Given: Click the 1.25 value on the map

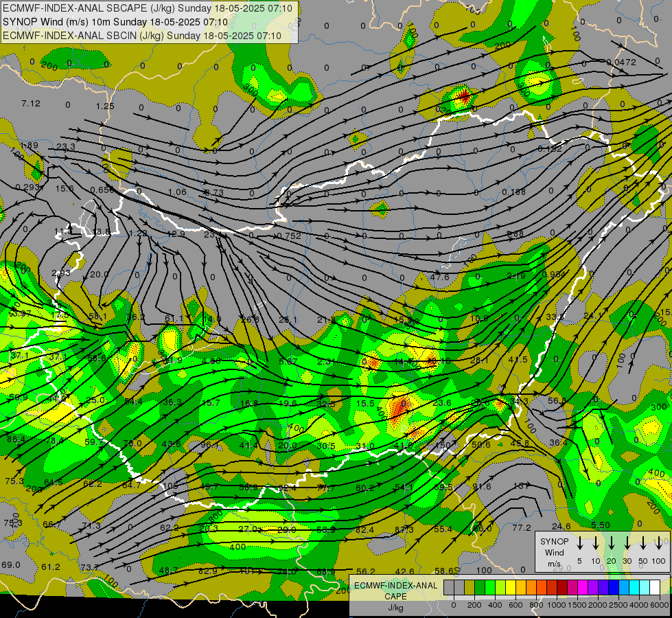Looking at the screenshot, I should point(105,106).
